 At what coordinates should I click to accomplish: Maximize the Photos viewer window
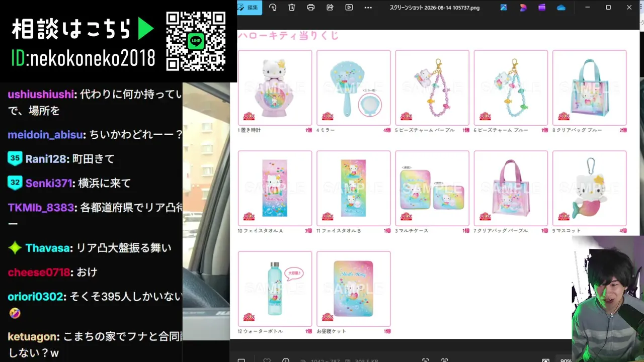click(x=608, y=8)
